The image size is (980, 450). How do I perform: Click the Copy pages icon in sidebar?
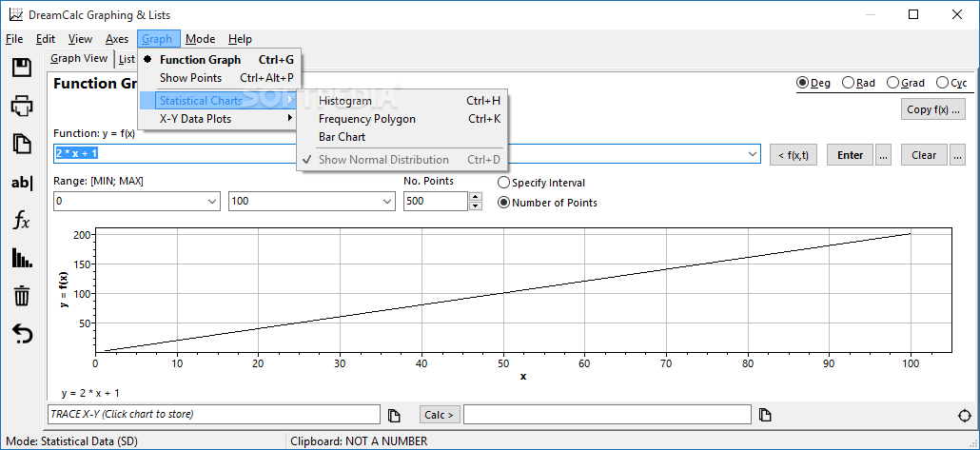coord(22,144)
